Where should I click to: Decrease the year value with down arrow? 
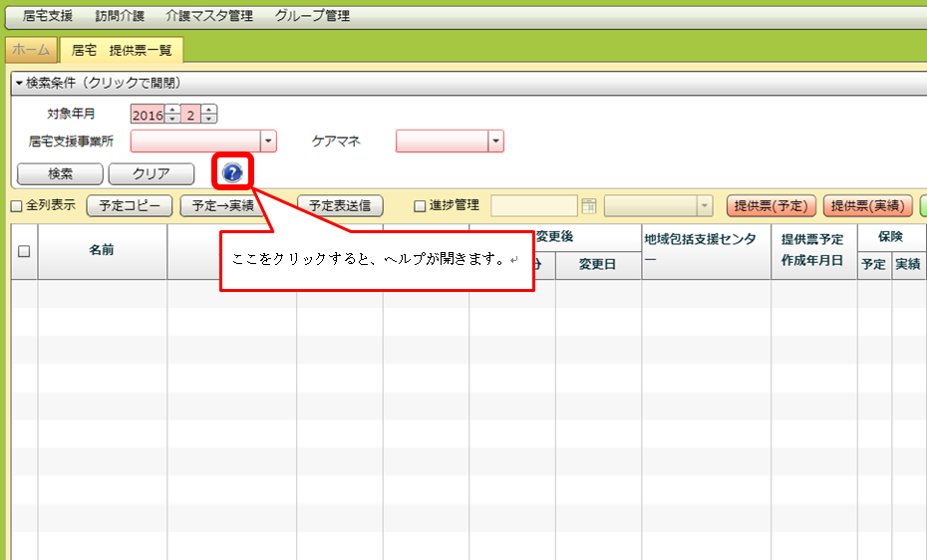(172, 119)
